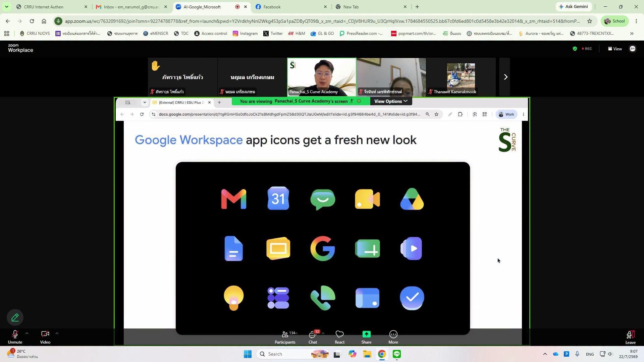The height and width of the screenshot is (362, 644).
Task: Open the Zoom Chat panel
Action: [313, 337]
